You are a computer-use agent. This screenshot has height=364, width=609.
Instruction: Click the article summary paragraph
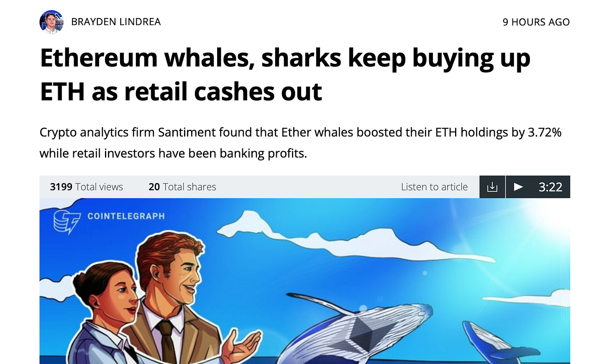point(300,143)
